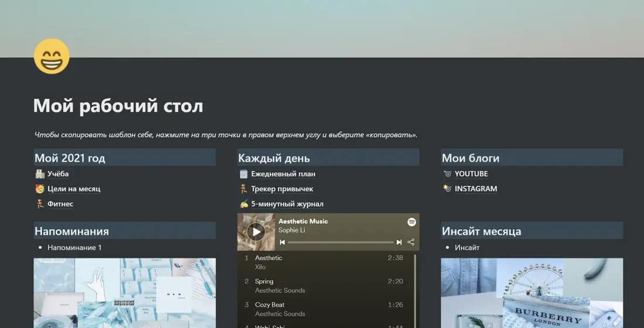
Task: Open the Ежедневный план page
Action: [x=283, y=174]
